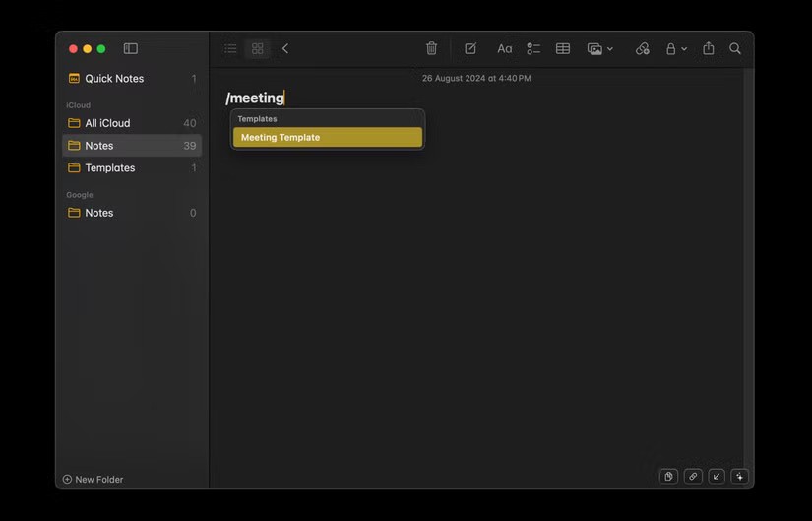Open the lock note dropdown
This screenshot has height=521, width=812.
tap(675, 48)
